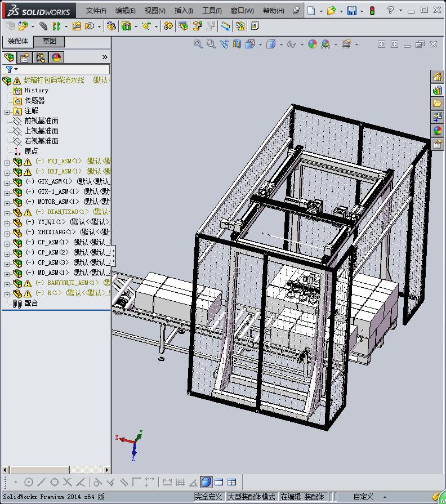The height and width of the screenshot is (504, 446).
Task: Open the 工具(T) menu
Action: point(212,11)
